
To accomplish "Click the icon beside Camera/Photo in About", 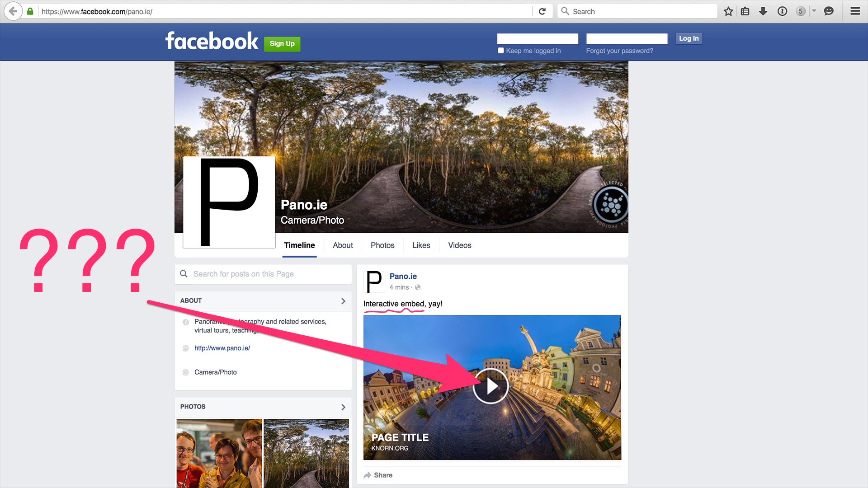I will click(185, 372).
